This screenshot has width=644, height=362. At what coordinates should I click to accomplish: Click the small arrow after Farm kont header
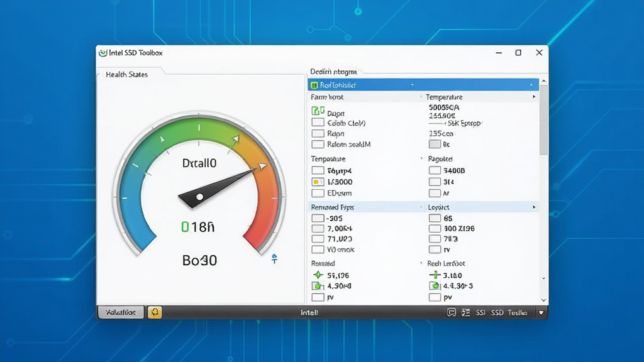pos(421,97)
